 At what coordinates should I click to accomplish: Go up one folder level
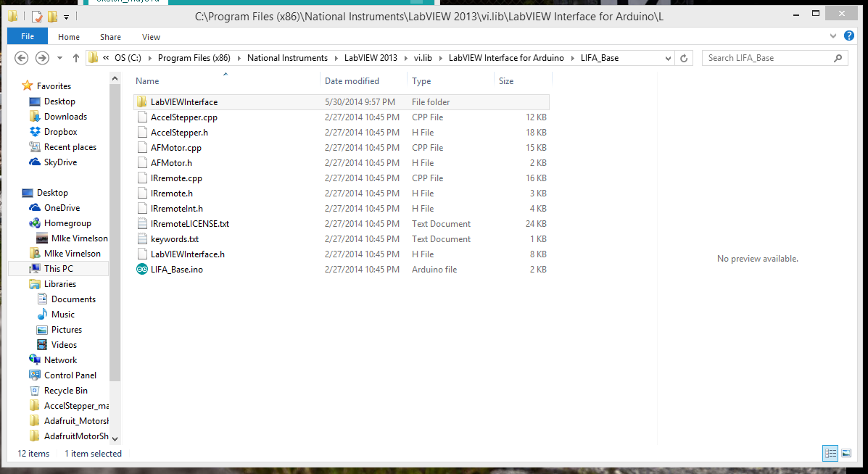coord(76,57)
